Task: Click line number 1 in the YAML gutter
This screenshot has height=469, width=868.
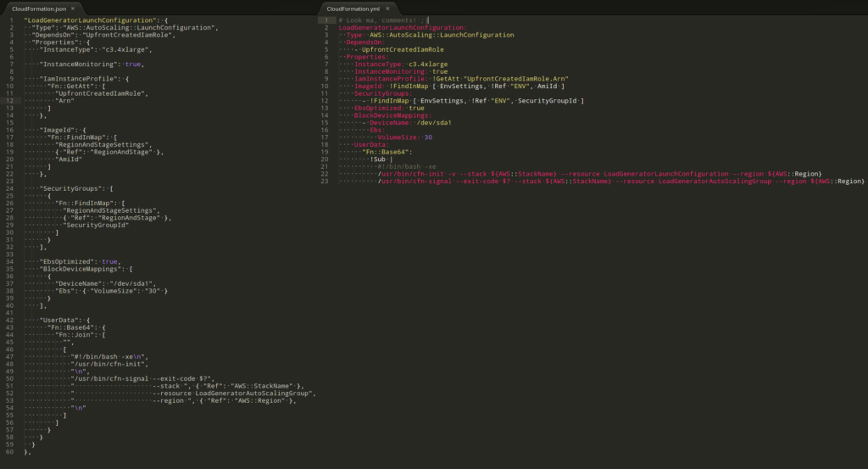Action: (x=325, y=20)
